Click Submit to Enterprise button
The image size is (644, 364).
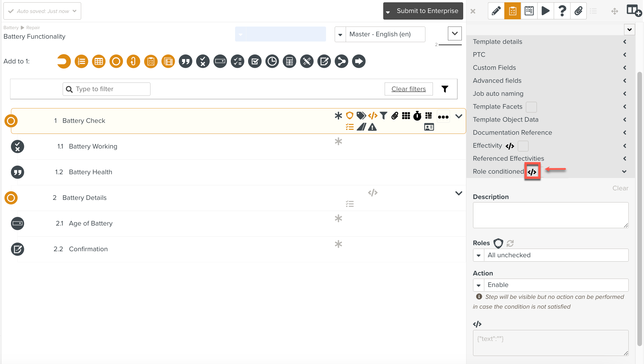[x=427, y=11]
